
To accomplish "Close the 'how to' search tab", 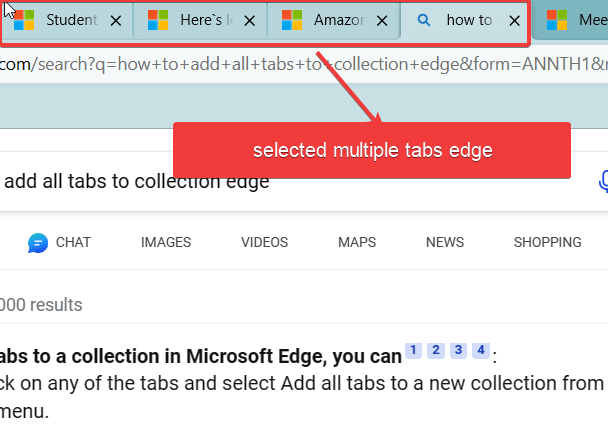I will [x=514, y=20].
